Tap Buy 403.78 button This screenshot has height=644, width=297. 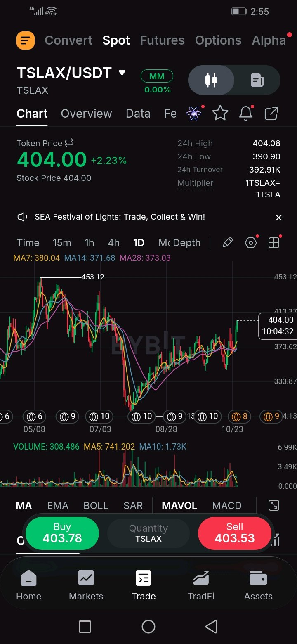pyautogui.click(x=62, y=533)
